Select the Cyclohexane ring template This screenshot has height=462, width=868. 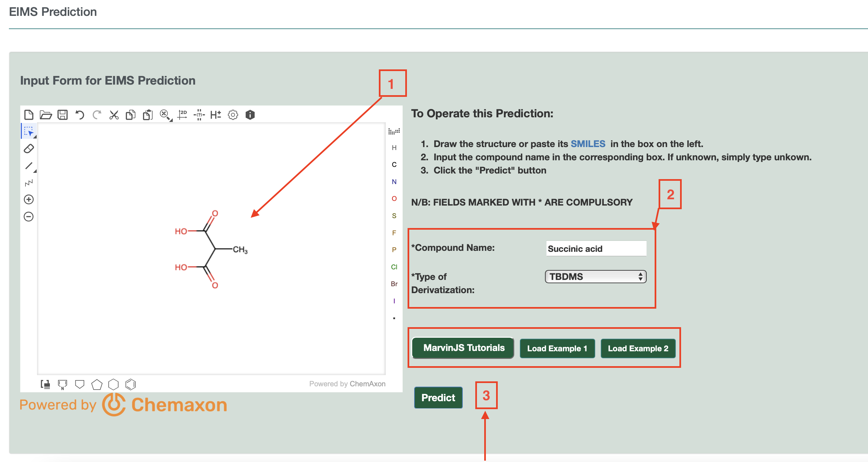pos(114,384)
